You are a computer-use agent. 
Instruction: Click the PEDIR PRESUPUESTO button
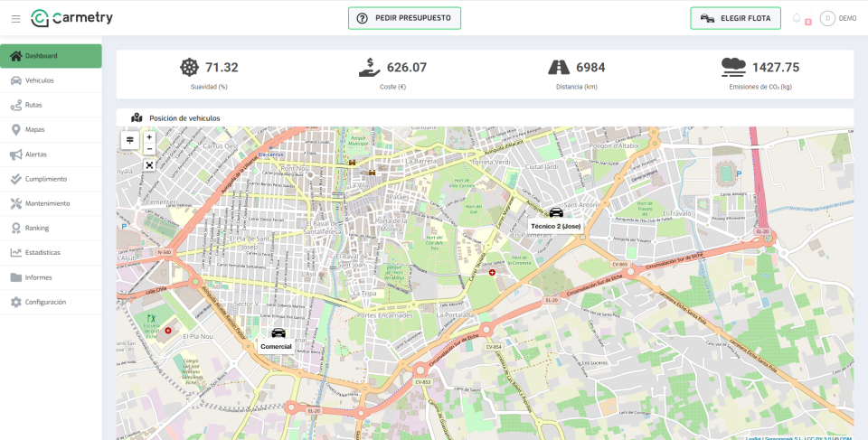[x=405, y=18]
